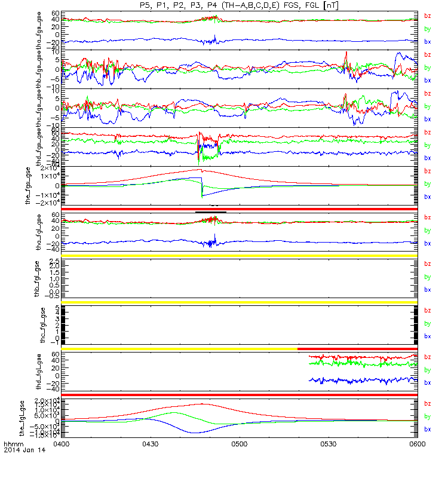Viewport: 448px width, 478px height.
Task: Click the plot title 'P5, P1, P2, P3, P4 (TH-A,B,C,D,E) FGS, FGL [nT]'
Action: click(x=239, y=5)
